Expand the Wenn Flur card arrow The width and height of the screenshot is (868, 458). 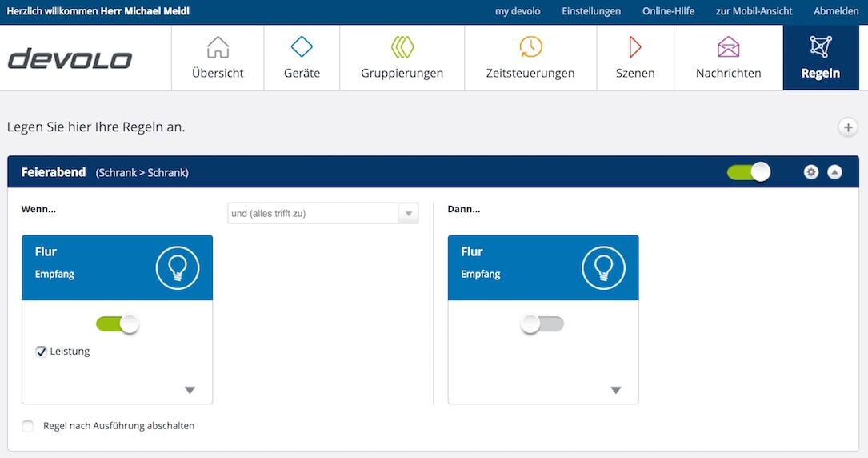click(x=190, y=390)
